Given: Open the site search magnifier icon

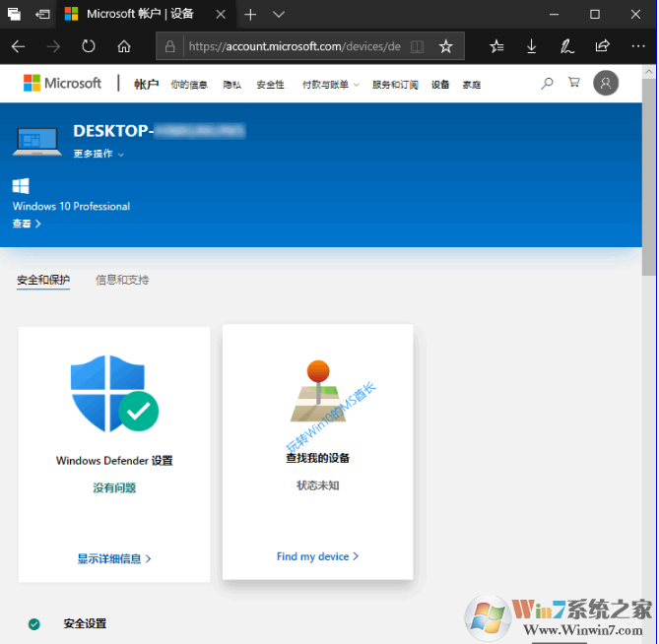Looking at the screenshot, I should 547,84.
